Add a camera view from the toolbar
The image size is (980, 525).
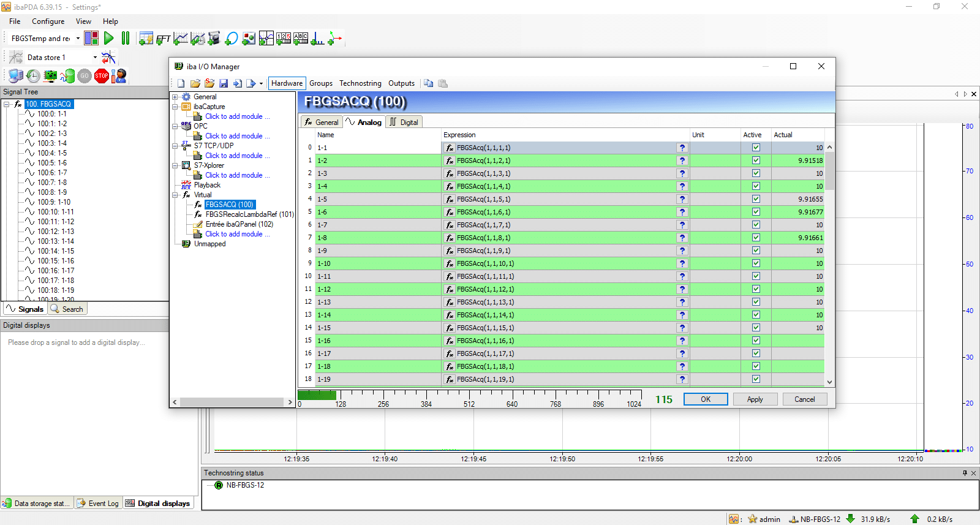214,39
